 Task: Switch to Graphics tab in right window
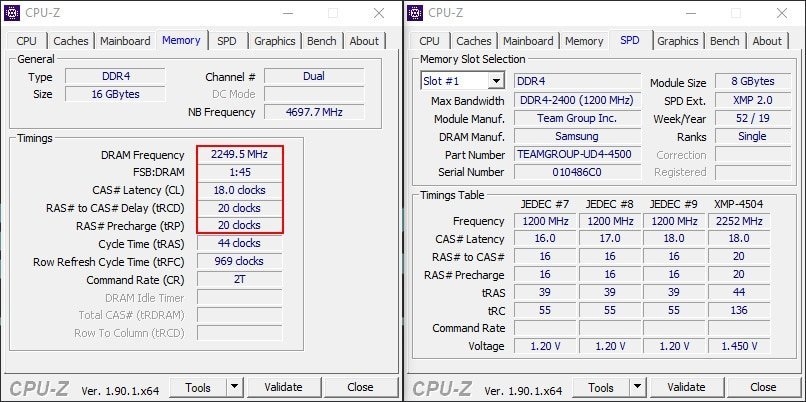tap(677, 41)
